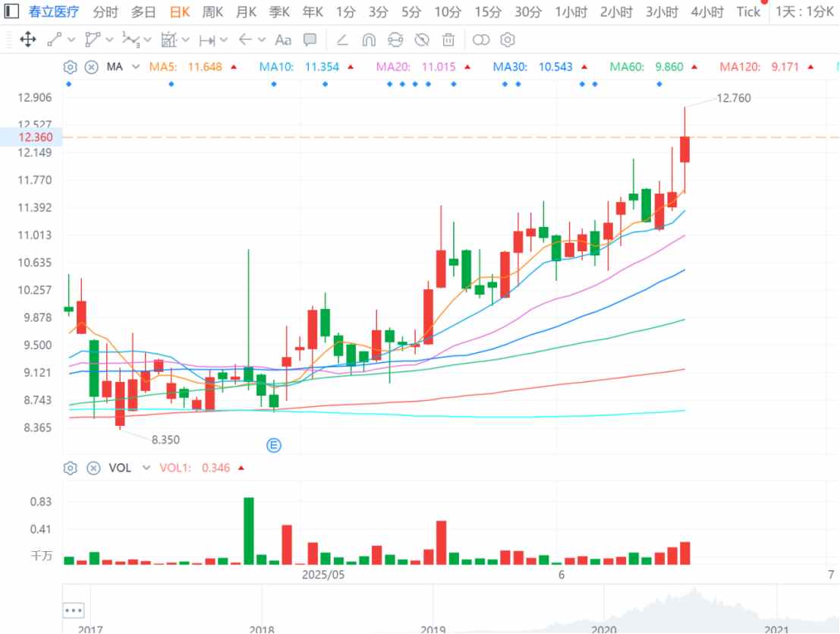Screen dimensions: 840x634
Task: Hide all drawings with the eye icon
Action: [422, 39]
